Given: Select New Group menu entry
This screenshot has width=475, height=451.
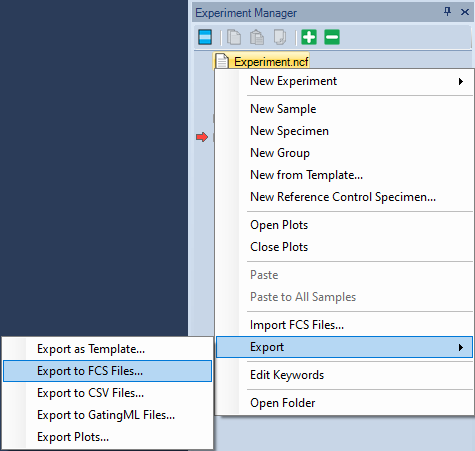Looking at the screenshot, I should point(344,153).
